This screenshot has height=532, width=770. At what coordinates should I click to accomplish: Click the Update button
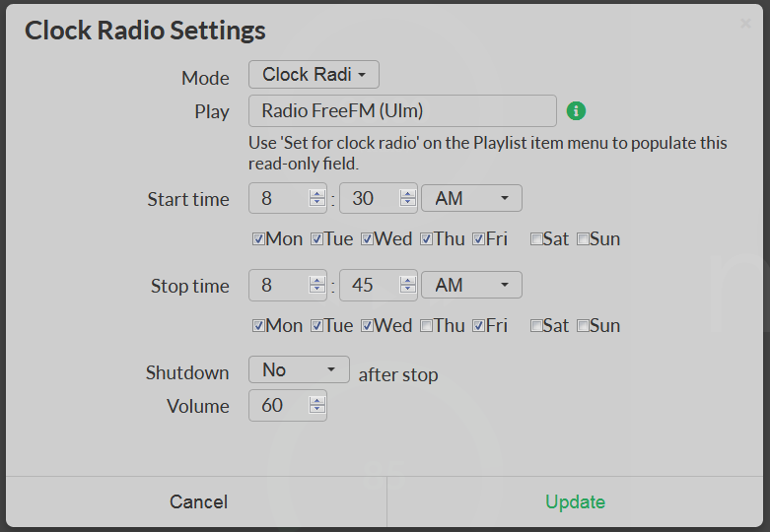[x=576, y=502]
